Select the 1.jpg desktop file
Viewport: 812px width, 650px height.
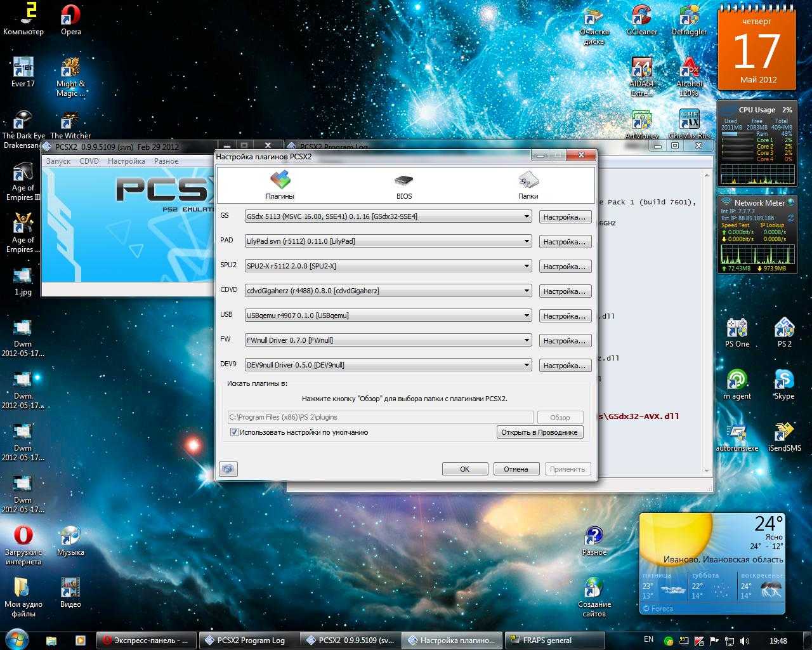tap(23, 281)
